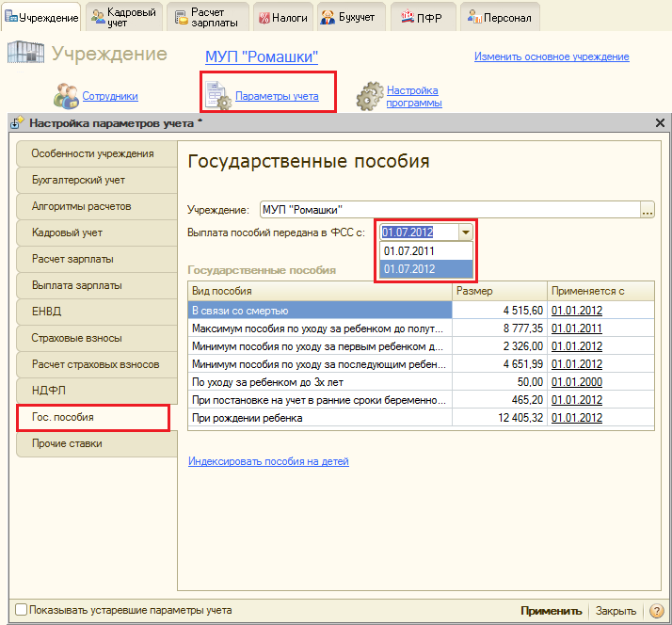Screen dimensions: 672x625
Task: Click the amount 4 515,60
Action: 523,311
